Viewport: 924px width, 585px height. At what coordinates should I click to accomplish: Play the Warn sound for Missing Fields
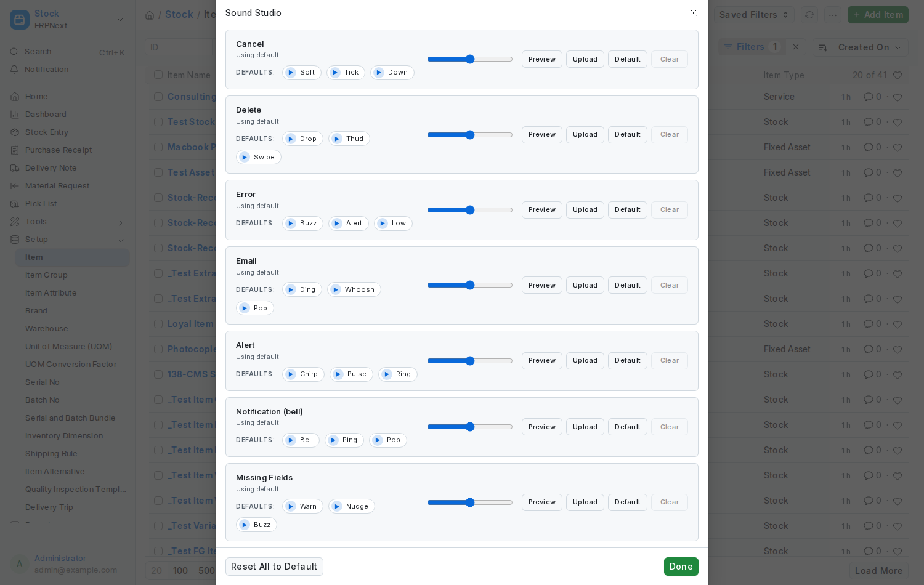[x=302, y=507]
